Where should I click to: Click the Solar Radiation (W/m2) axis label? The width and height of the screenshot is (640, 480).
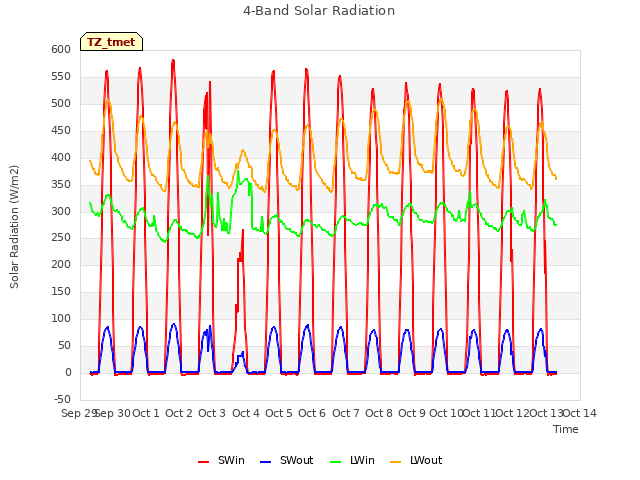14,227
